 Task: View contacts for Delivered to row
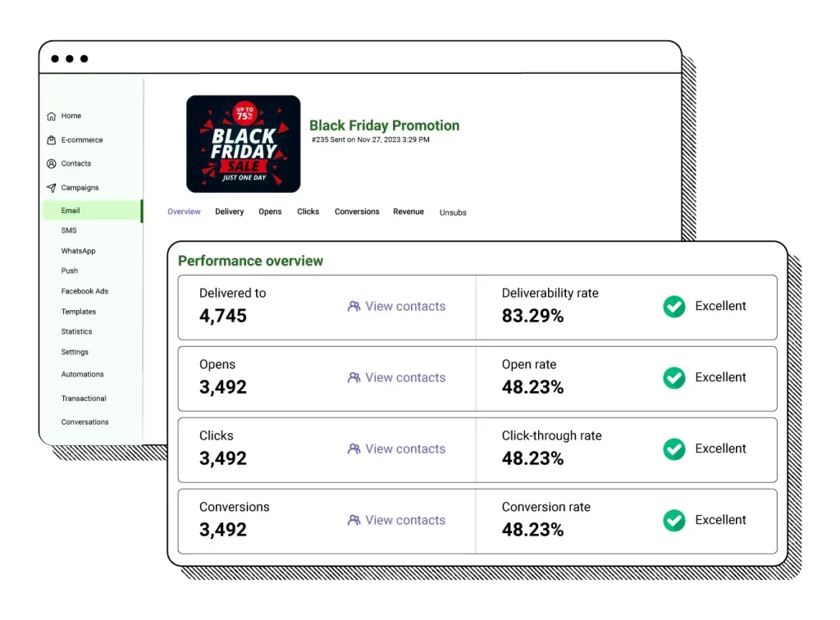tap(396, 307)
